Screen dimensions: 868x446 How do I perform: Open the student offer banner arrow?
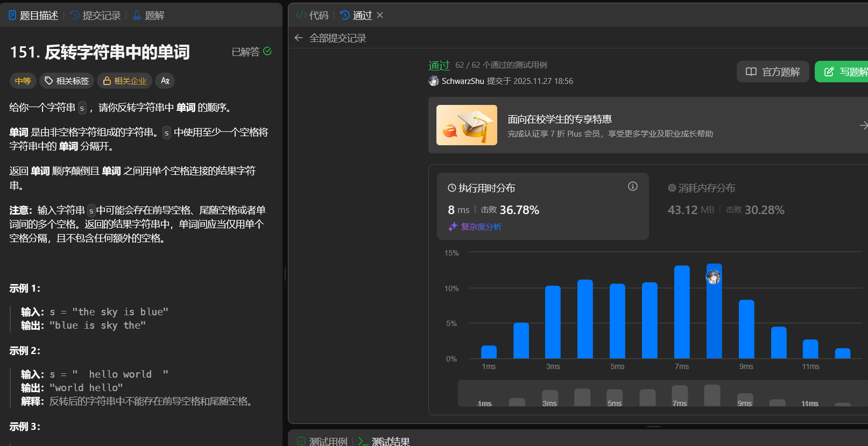coord(863,125)
